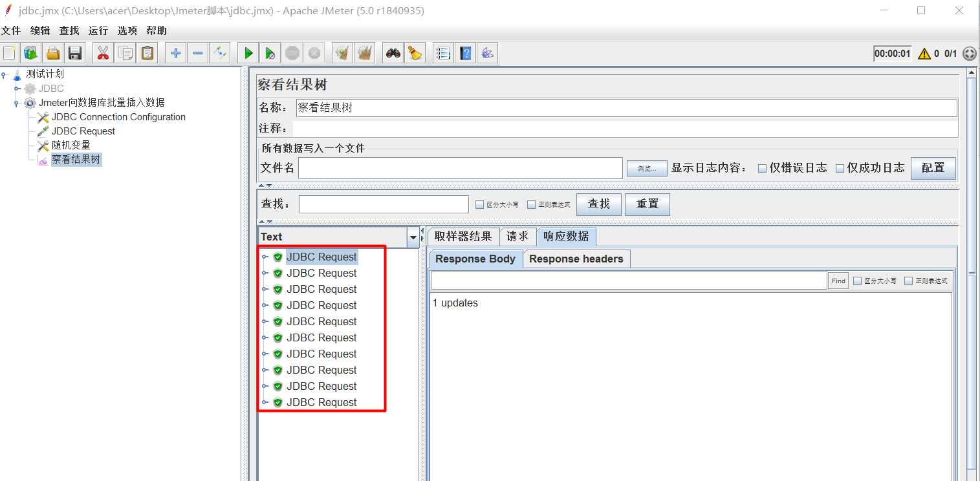The height and width of the screenshot is (481, 980).
Task: Click the grey Shutdown test icon
Action: [314, 53]
